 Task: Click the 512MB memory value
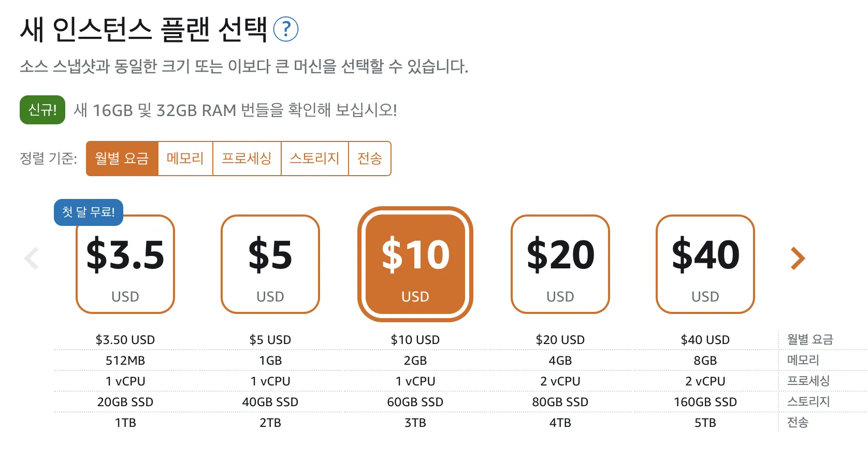(x=125, y=361)
